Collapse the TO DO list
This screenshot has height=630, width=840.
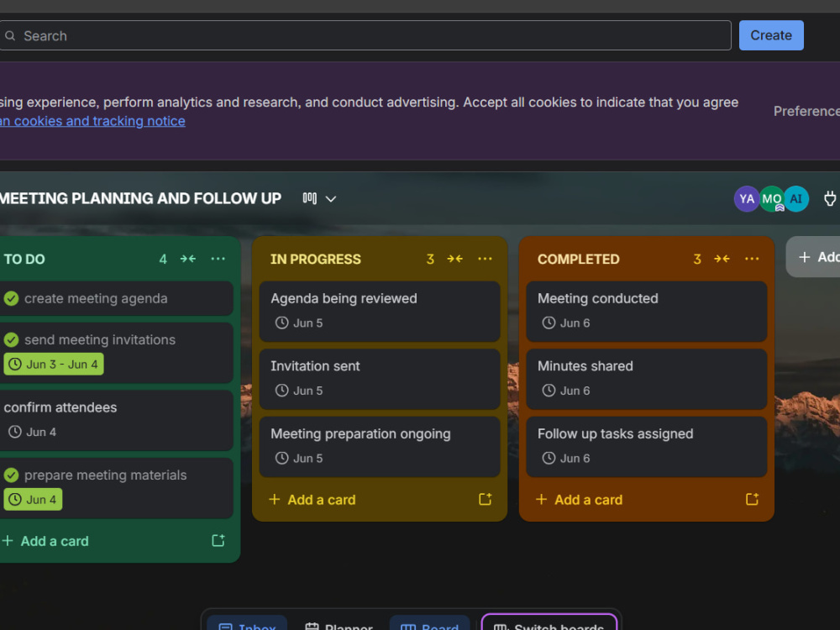pyautogui.click(x=188, y=259)
